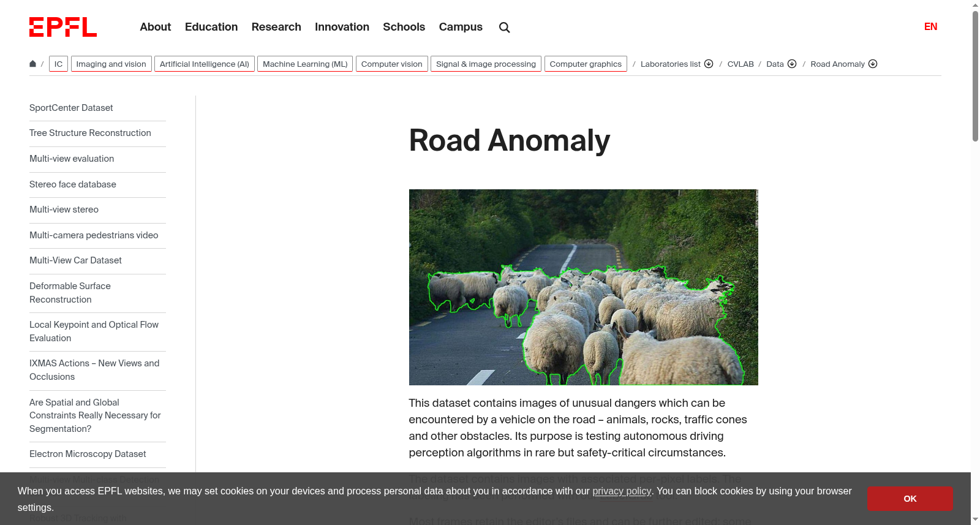The height and width of the screenshot is (525, 980).
Task: Open the SportCenter Dataset sidebar link
Action: 71,108
